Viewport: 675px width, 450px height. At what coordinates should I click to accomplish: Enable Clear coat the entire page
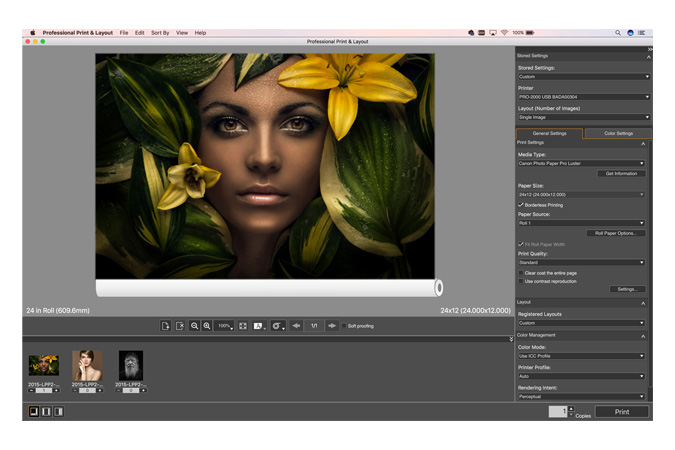[520, 273]
